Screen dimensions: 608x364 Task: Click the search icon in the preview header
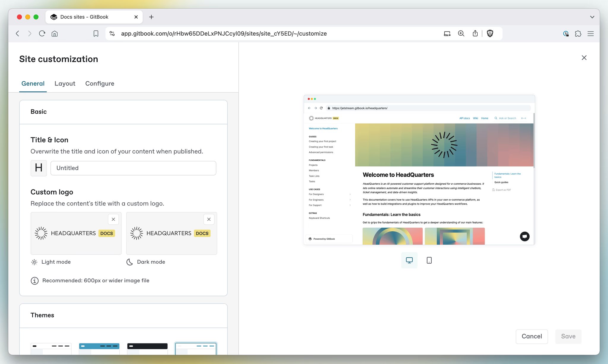pyautogui.click(x=495, y=118)
